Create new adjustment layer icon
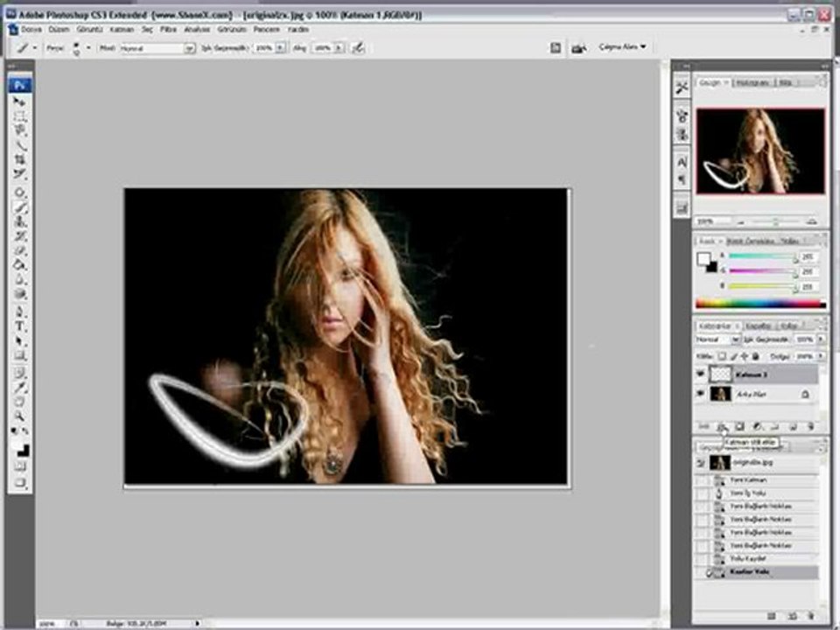 click(x=756, y=426)
